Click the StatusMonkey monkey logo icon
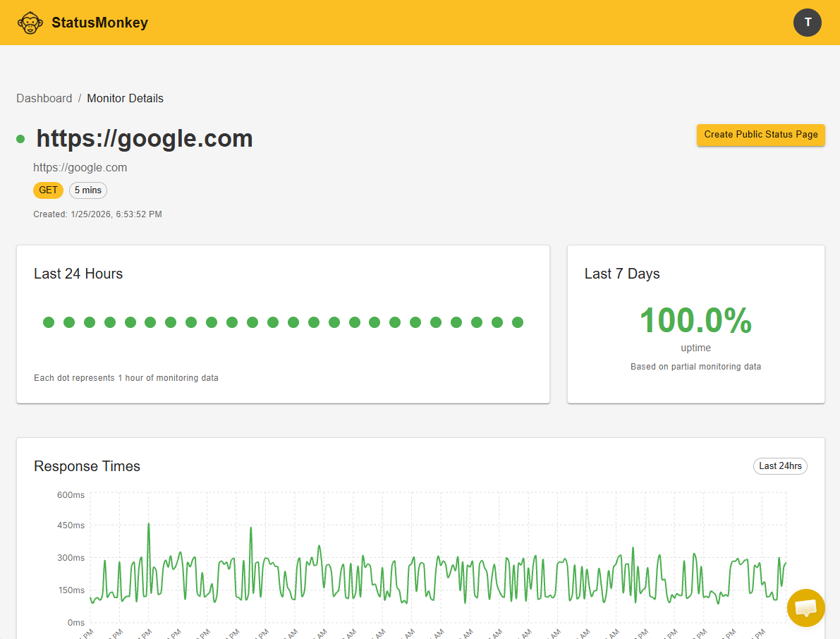The width and height of the screenshot is (840, 639). click(x=30, y=23)
